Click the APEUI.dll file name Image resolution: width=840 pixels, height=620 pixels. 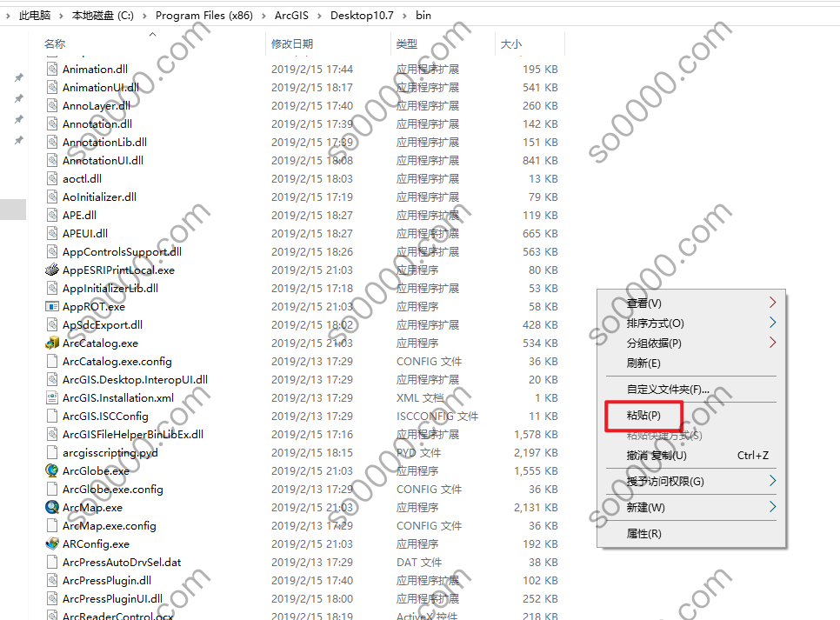pos(85,233)
